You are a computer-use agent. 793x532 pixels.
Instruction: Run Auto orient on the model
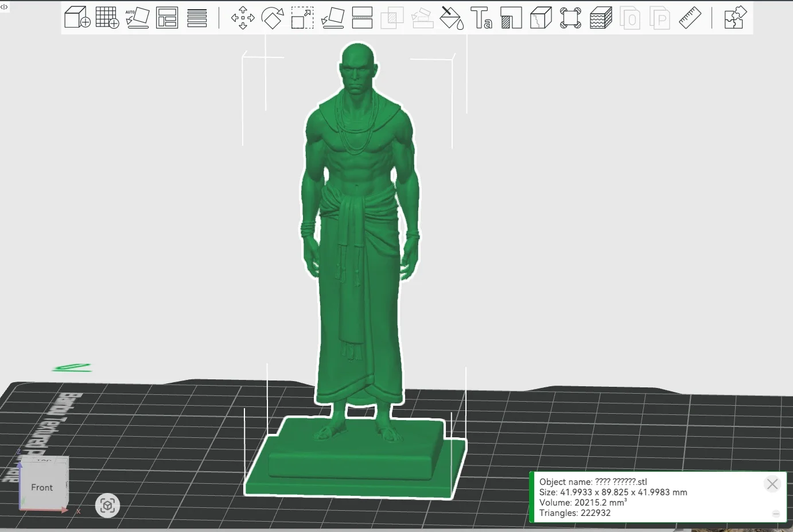(x=137, y=17)
